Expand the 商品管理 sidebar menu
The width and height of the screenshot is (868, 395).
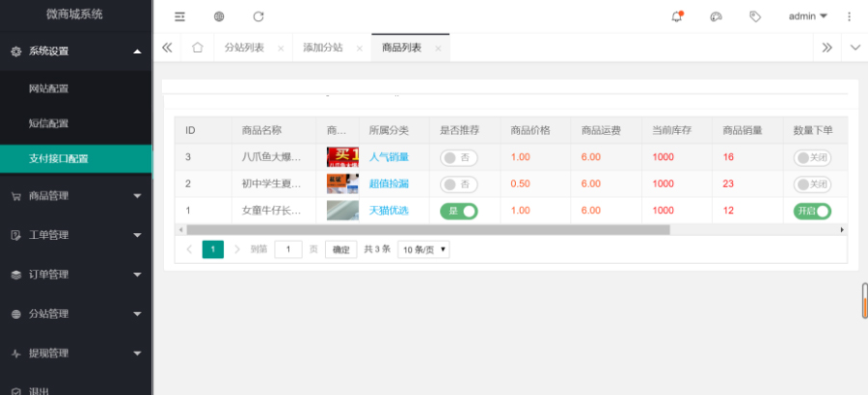click(76, 196)
